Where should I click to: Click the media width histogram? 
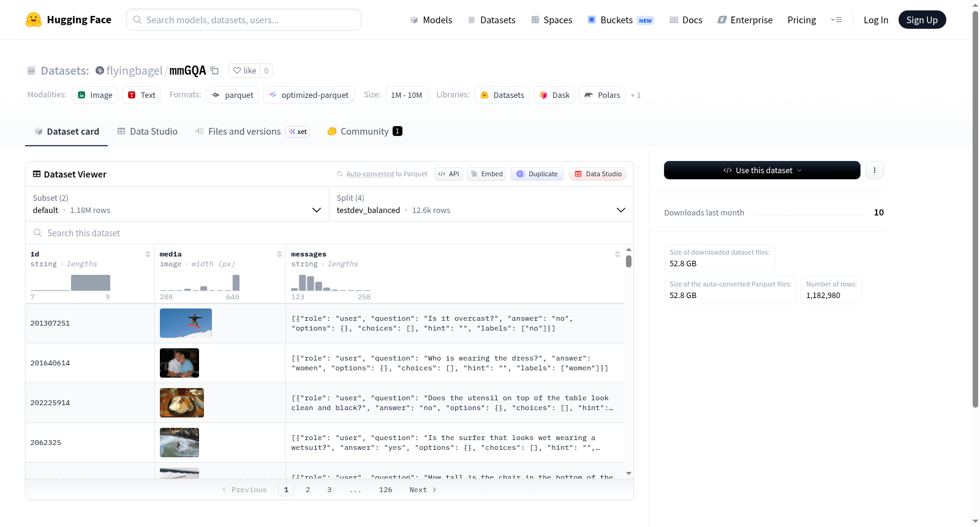(200, 283)
